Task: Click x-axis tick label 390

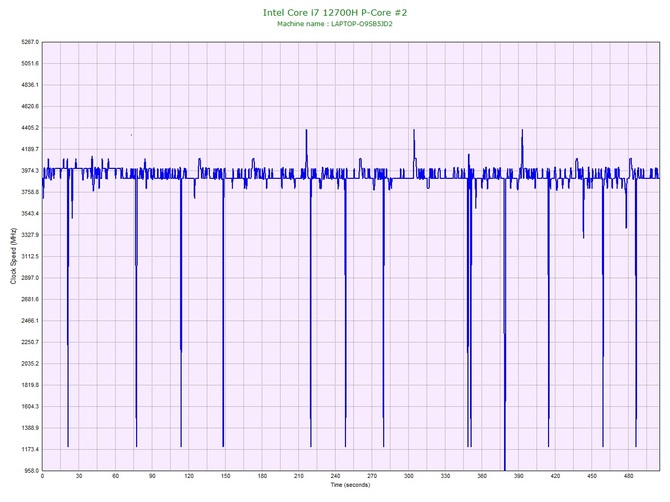Action: click(519, 476)
